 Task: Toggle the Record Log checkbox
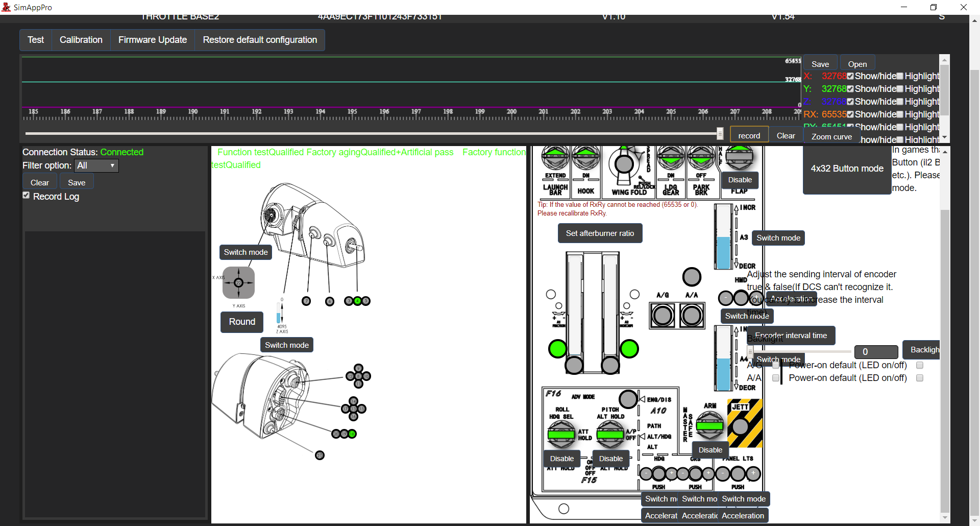pyautogui.click(x=26, y=196)
